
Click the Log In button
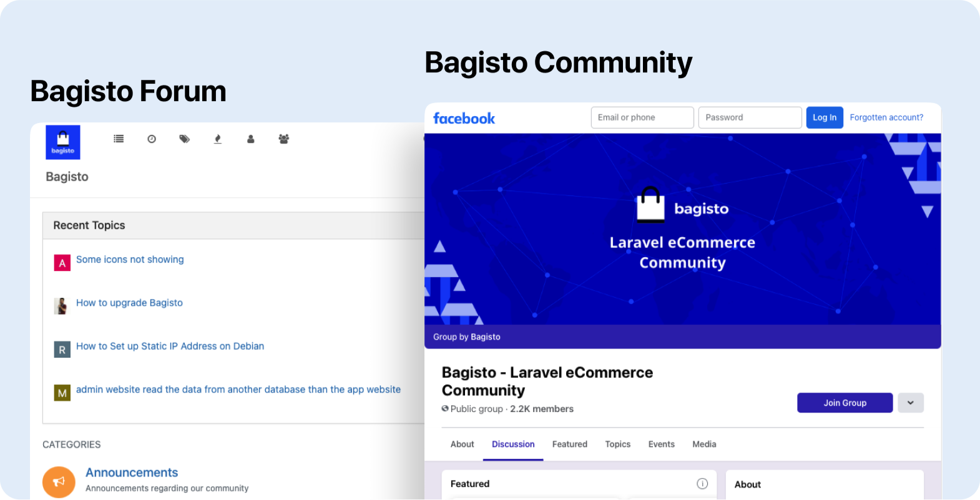(825, 117)
